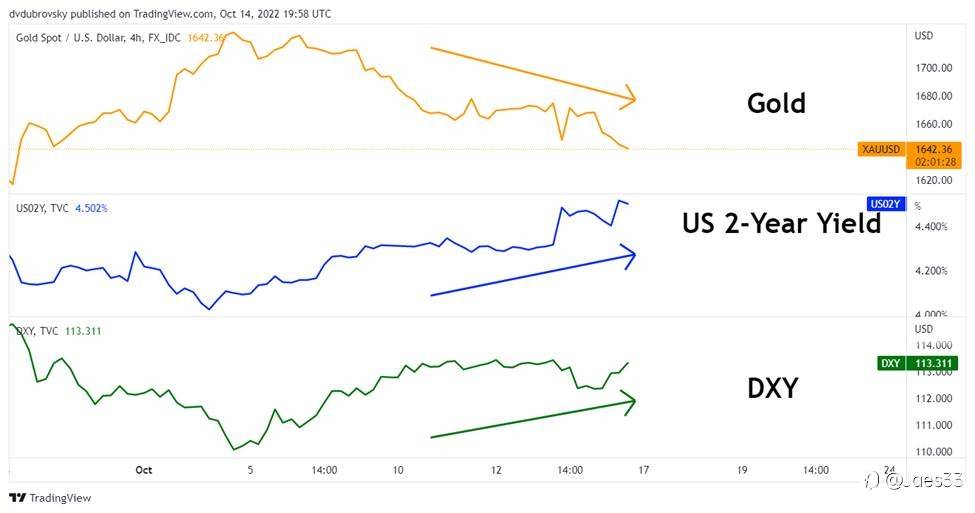Click the orange gold downtrend arrow head
This screenshot has height=513, width=975.
coord(629,97)
